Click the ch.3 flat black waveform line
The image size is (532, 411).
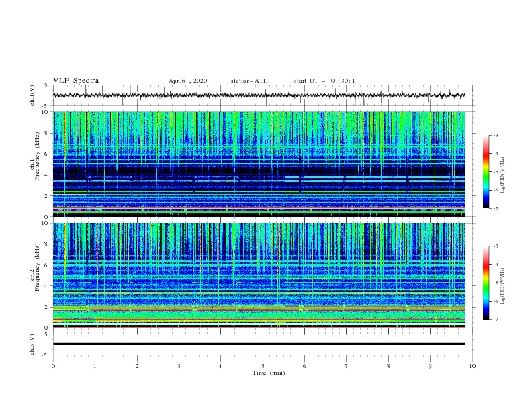click(x=259, y=344)
